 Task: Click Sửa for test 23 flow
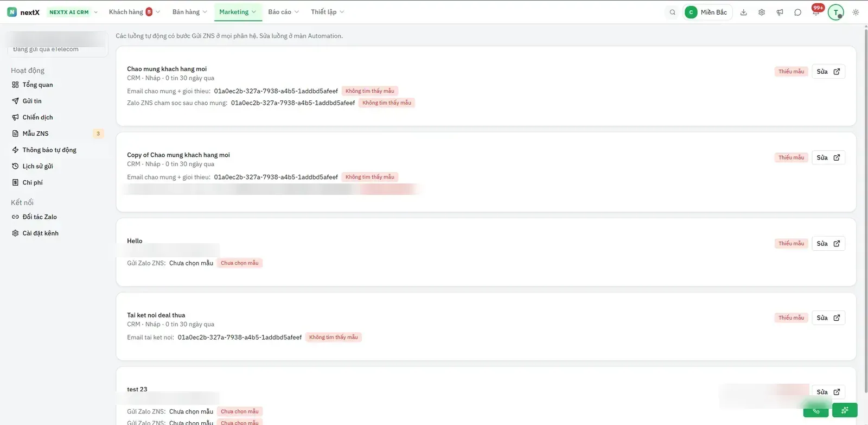pos(828,392)
